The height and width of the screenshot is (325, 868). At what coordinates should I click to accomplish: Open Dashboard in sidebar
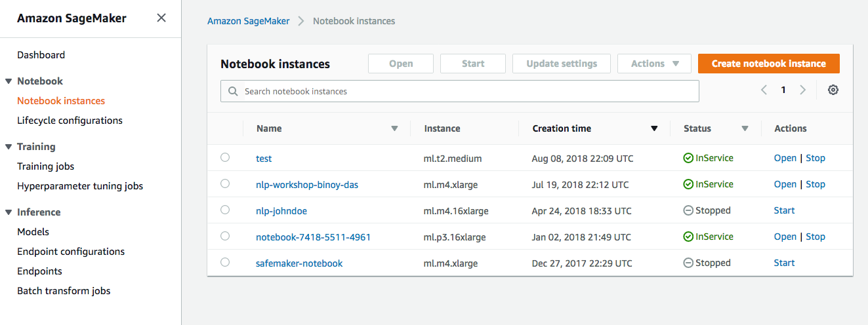pyautogui.click(x=41, y=55)
